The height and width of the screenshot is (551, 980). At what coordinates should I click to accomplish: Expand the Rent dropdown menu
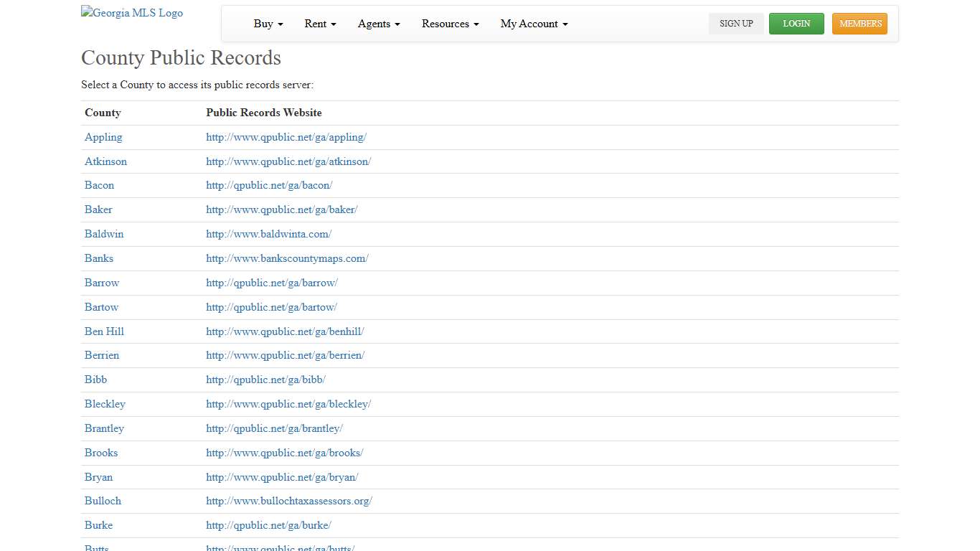[320, 24]
